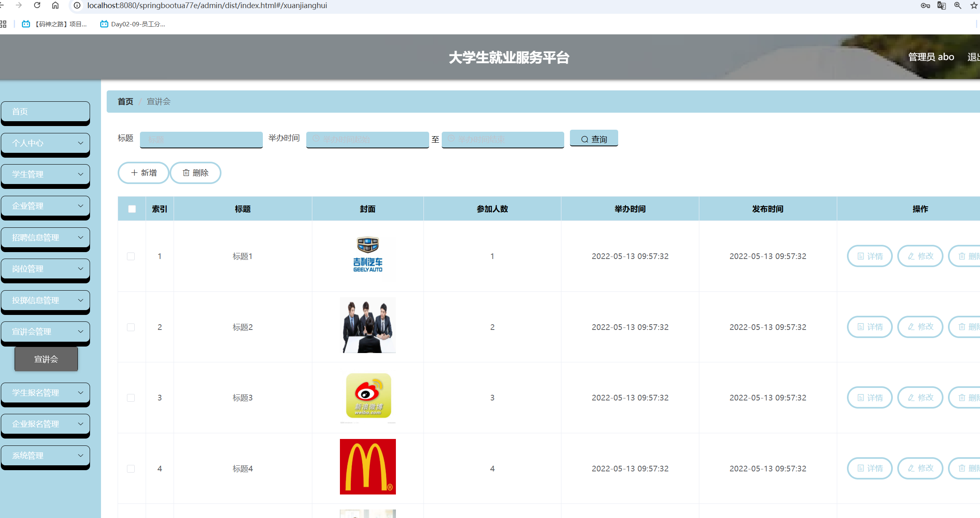Click 大学生就业服务平台 header title
Image resolution: width=980 pixels, height=518 pixels.
tap(509, 58)
